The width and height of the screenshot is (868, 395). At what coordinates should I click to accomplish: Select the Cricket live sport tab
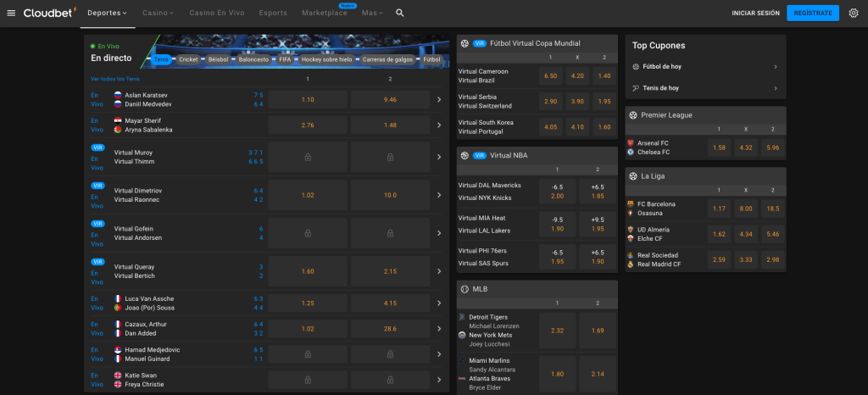[188, 59]
